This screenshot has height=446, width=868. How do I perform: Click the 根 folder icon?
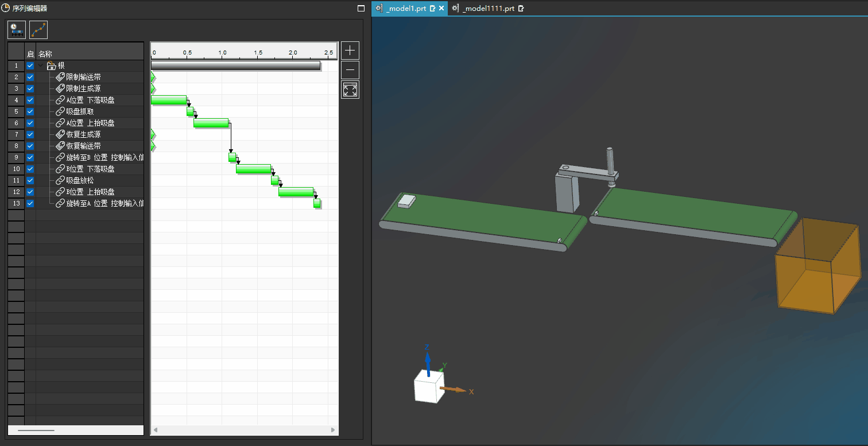pyautogui.click(x=51, y=65)
